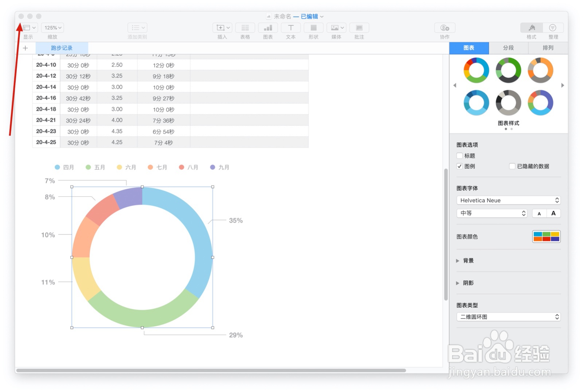The image size is (583, 392).
Task: Switch to the 整理 organize panel icon
Action: click(553, 27)
